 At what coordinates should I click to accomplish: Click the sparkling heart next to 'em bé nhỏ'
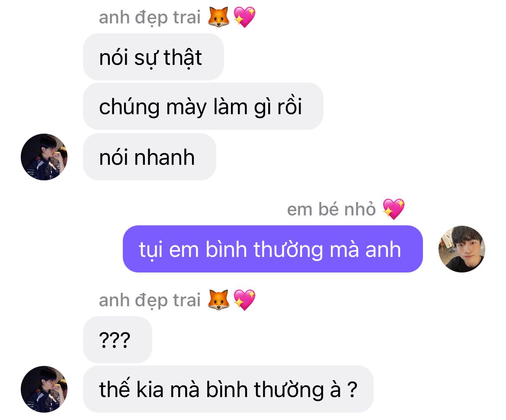(x=394, y=209)
